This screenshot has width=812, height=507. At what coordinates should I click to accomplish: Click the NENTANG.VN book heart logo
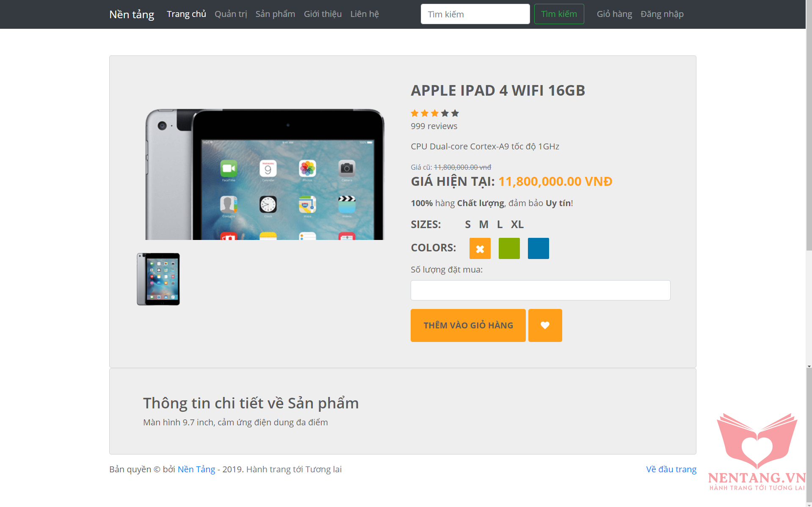pos(757,452)
